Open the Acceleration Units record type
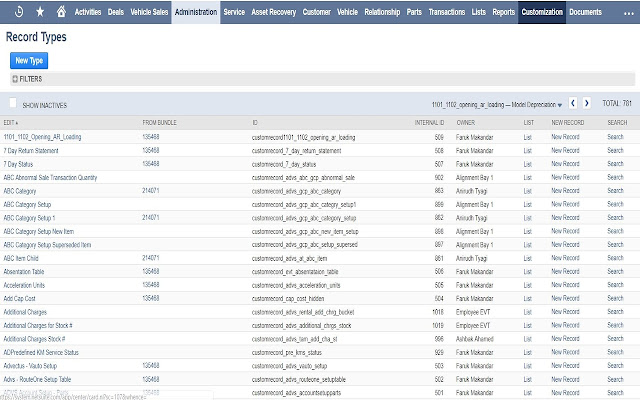Viewport: 640px width, 400px height. click(x=24, y=285)
